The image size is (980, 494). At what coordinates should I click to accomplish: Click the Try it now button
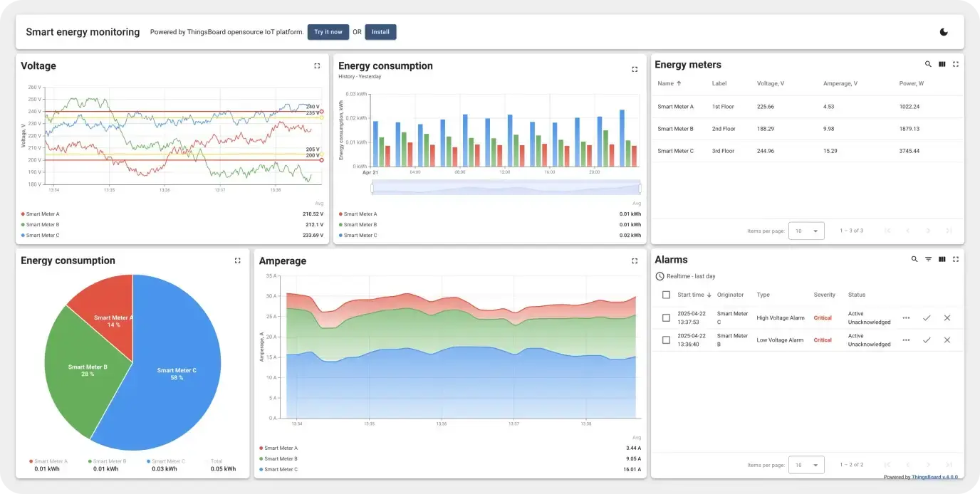tap(328, 32)
